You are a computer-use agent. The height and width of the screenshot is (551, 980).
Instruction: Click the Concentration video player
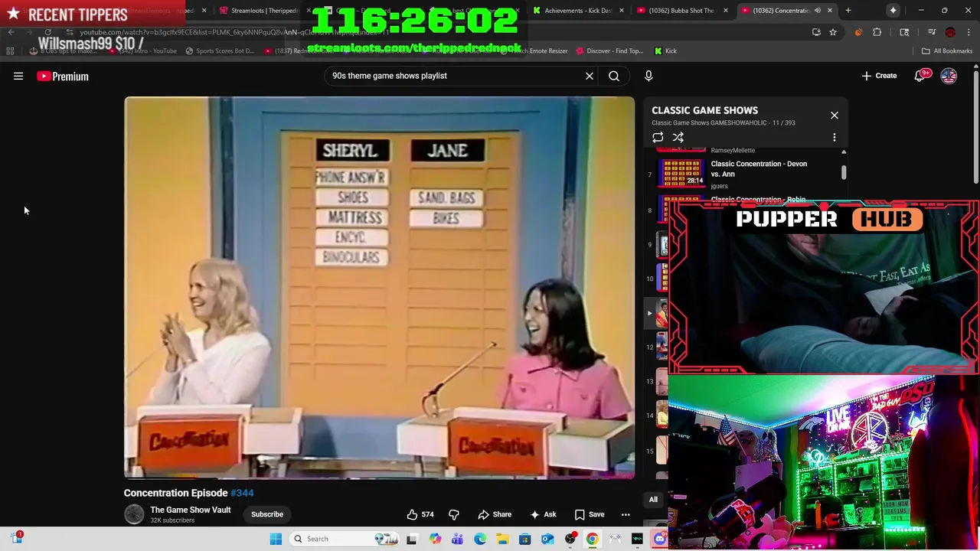(x=379, y=287)
